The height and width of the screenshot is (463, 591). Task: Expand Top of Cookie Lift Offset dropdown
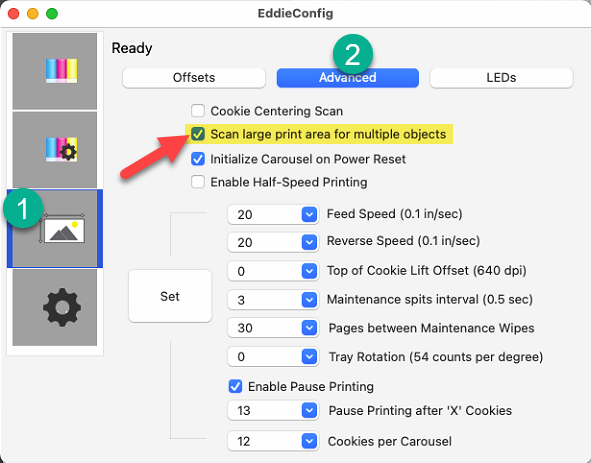tap(309, 271)
